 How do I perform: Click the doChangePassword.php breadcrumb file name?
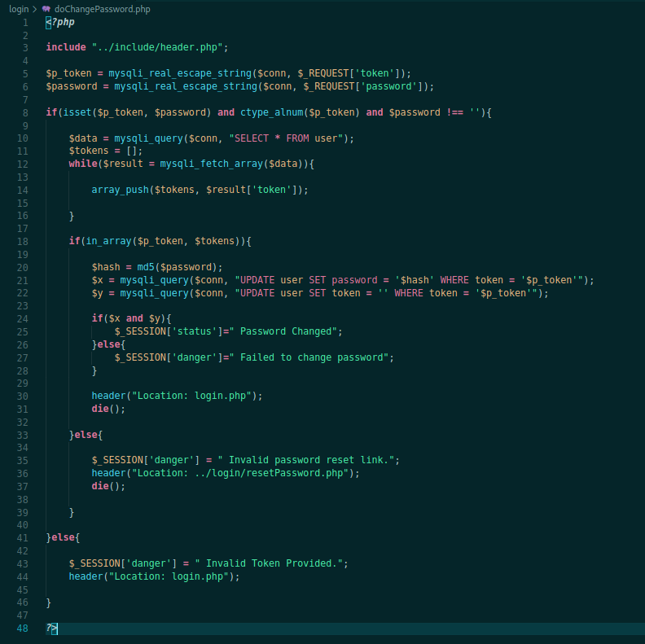tap(103, 9)
